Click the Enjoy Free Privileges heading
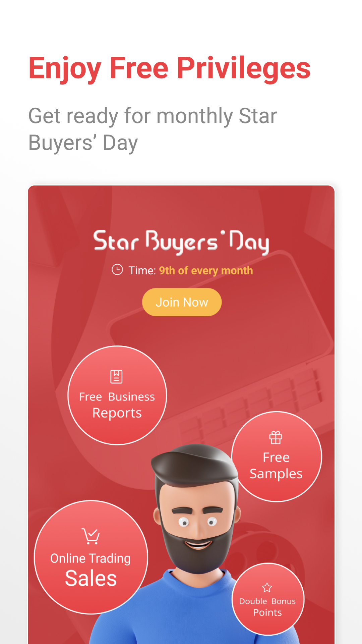The image size is (362, 644). (x=170, y=68)
